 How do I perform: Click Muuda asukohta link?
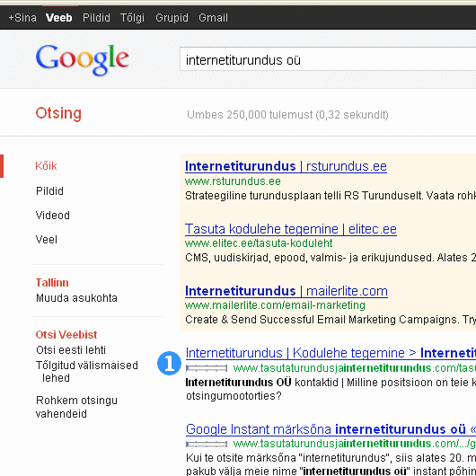(x=76, y=298)
